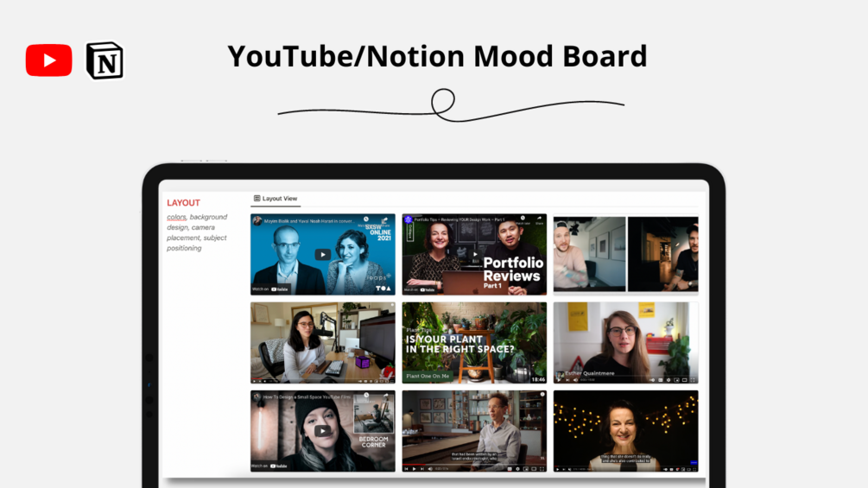Screen dimensions: 868x488
Task: Click the YouTube/Notion Mood Board title
Action: 437,56
